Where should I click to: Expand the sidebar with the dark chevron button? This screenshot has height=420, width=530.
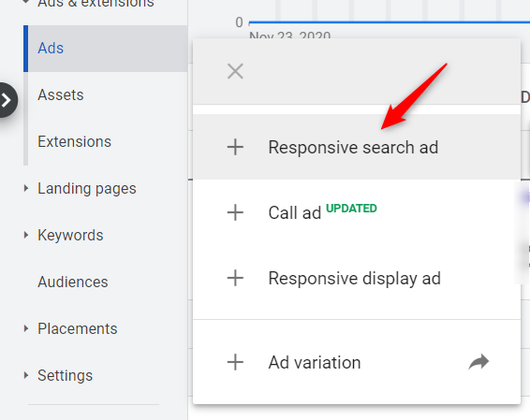coord(6,100)
